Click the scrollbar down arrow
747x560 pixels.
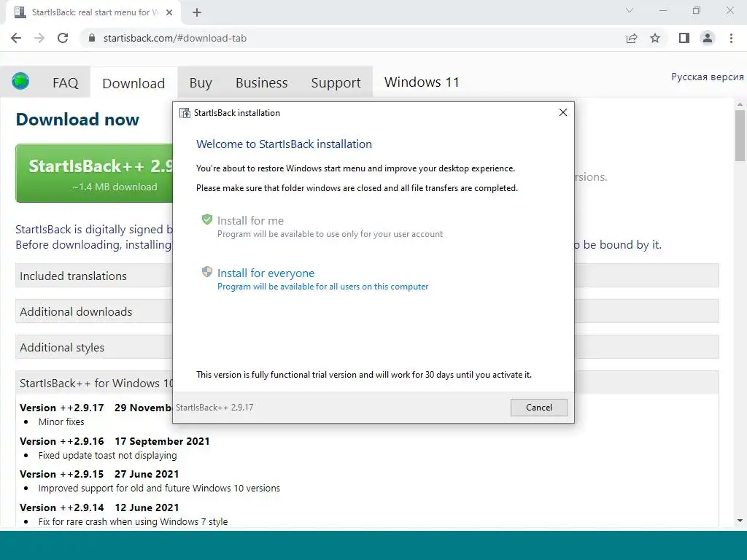click(x=740, y=521)
